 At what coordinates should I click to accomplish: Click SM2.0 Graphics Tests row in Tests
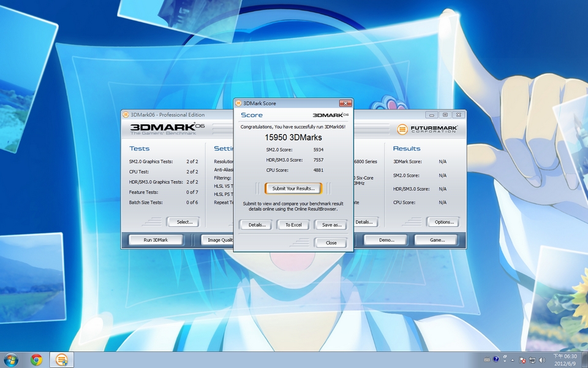(x=164, y=161)
